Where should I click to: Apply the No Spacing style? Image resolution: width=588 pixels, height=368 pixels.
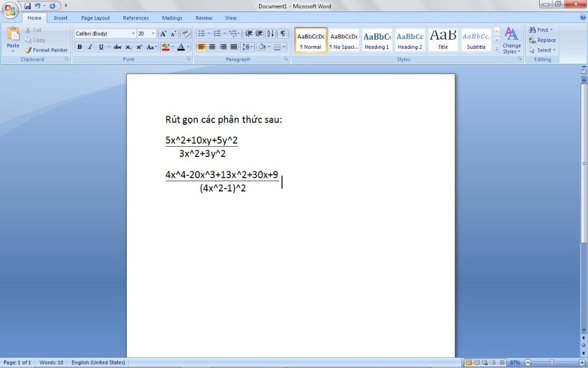click(343, 40)
